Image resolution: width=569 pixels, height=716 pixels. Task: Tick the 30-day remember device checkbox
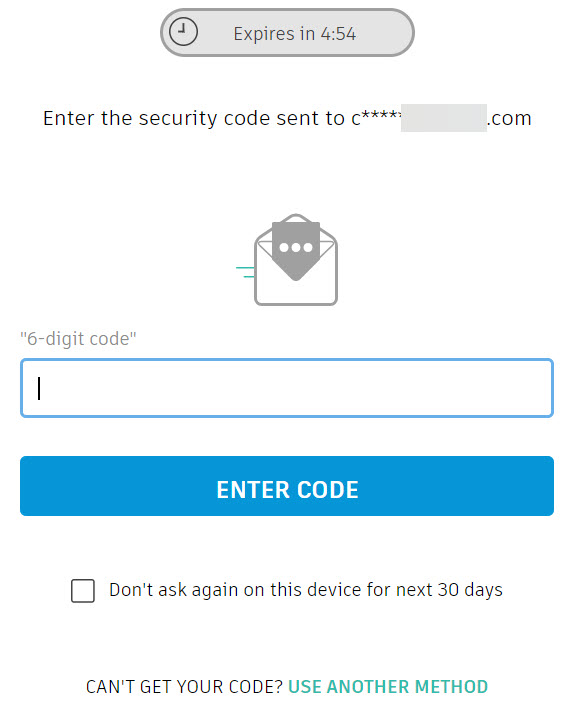pos(83,590)
